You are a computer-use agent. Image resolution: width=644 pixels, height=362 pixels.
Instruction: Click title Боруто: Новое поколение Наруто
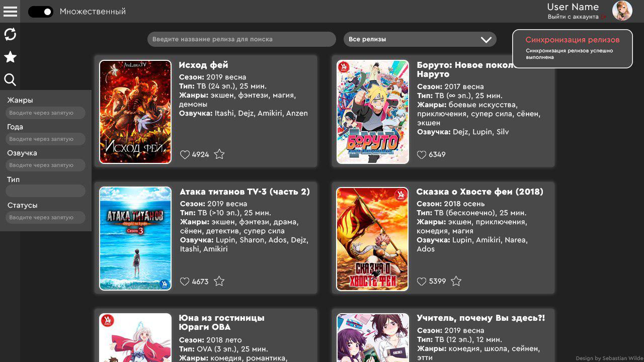464,69
